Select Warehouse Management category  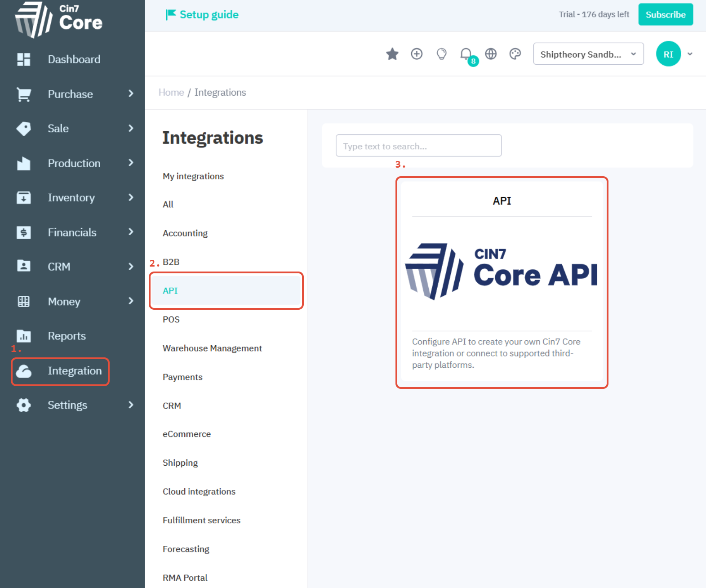(212, 348)
